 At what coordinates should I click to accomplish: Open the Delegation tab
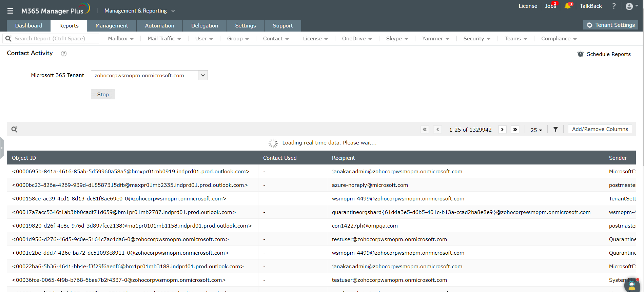click(205, 26)
